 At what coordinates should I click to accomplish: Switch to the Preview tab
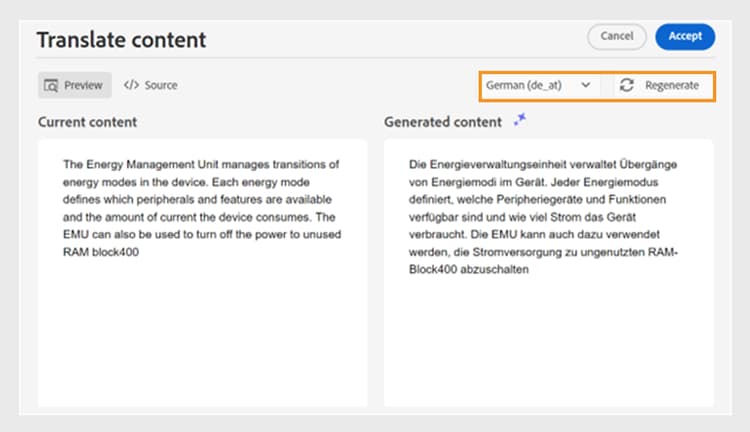point(75,85)
